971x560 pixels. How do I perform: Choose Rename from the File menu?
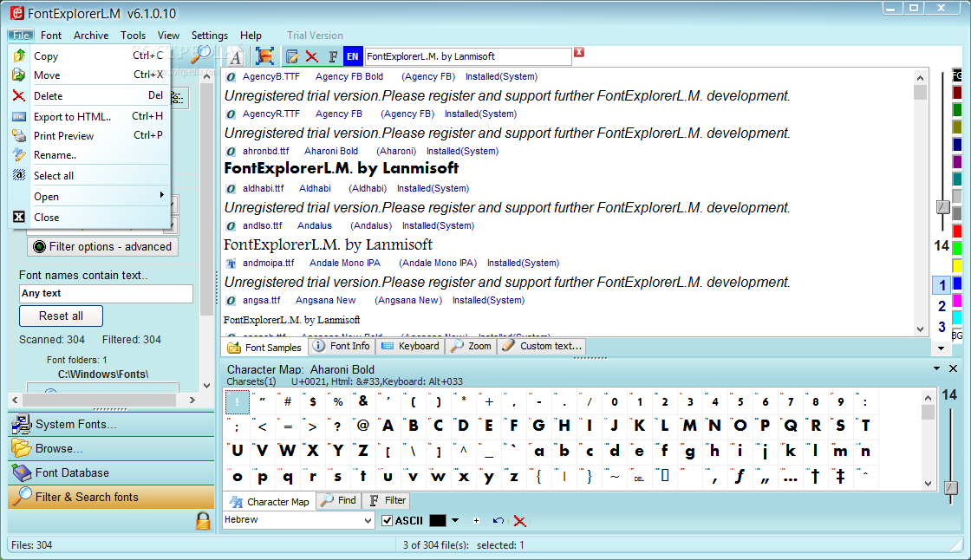click(x=90, y=155)
